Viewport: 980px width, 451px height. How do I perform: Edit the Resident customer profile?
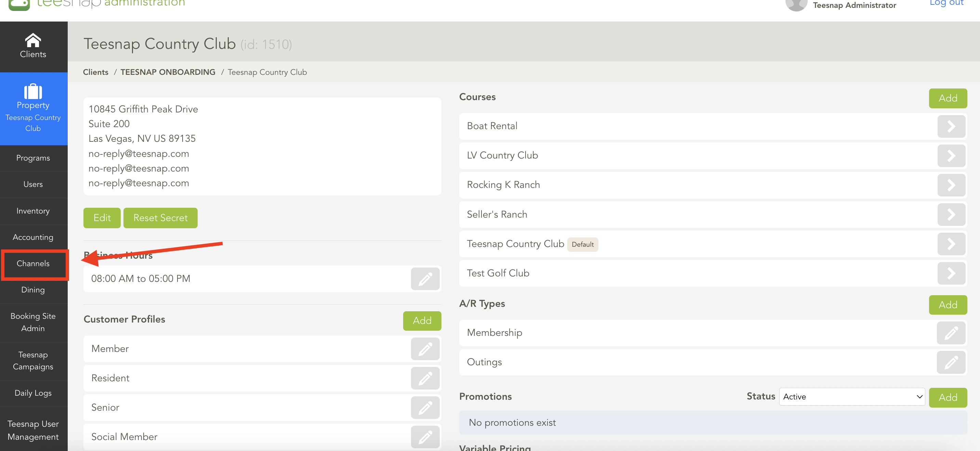425,378
